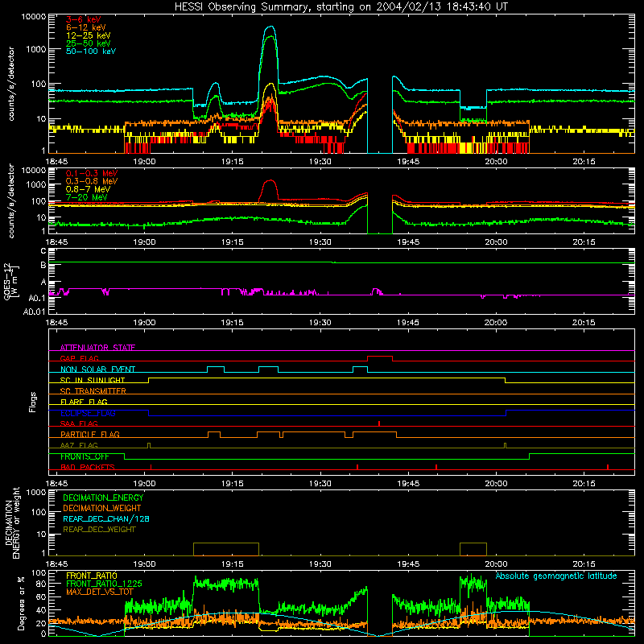This screenshot has width=644, height=644.
Task: Click the 0.8-7 MeV legend label
Action: click(88, 189)
